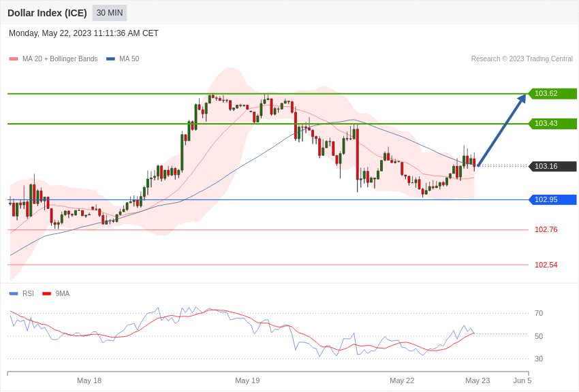Image resolution: width=579 pixels, height=392 pixels.
Task: Click the RSI 30 level label
Action: pos(538,359)
